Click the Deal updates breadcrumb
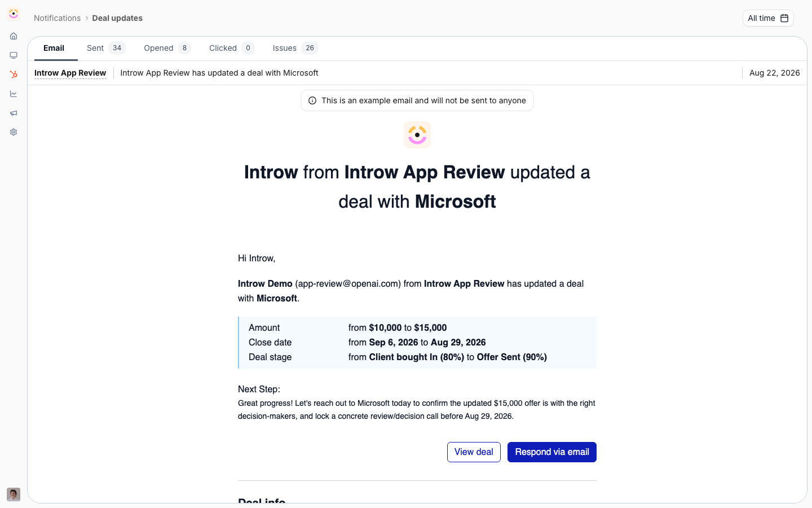 coord(117,18)
